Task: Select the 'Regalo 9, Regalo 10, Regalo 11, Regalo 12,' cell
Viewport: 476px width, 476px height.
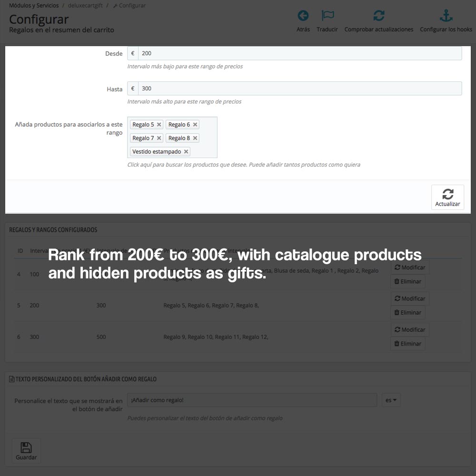Action: click(x=216, y=337)
